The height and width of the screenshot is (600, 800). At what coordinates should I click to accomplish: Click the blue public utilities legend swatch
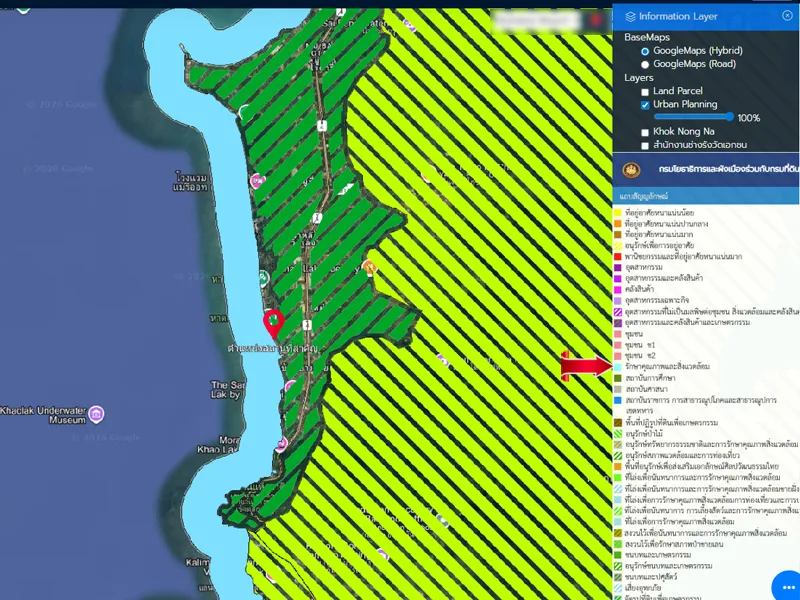coord(618,400)
